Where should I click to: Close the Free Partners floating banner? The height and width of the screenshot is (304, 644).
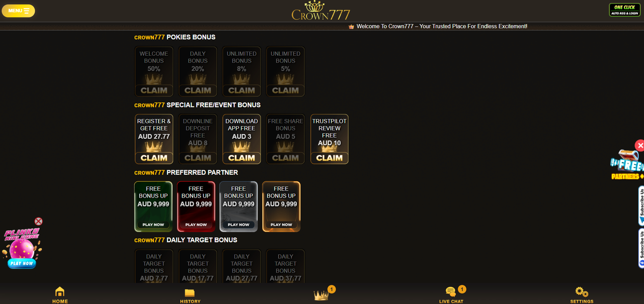639,145
